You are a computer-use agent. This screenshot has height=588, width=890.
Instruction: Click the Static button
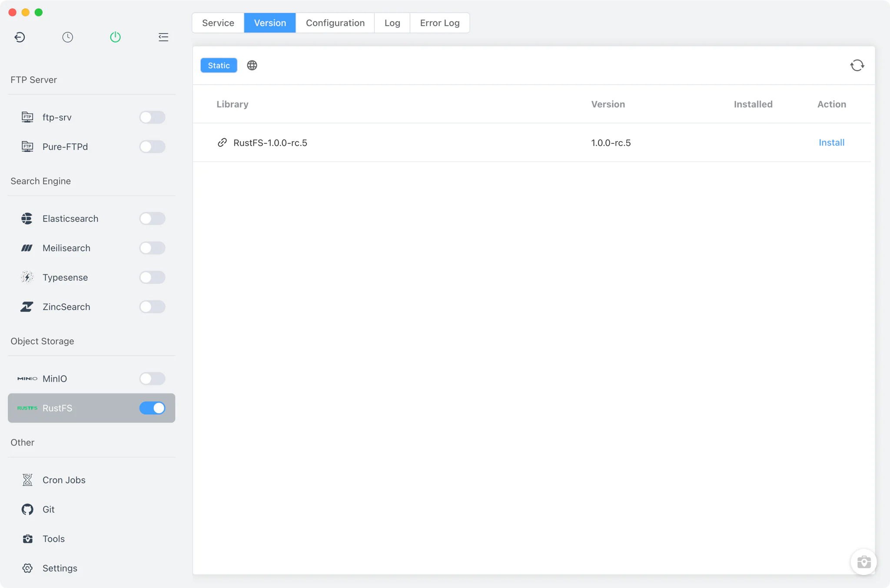[219, 65]
